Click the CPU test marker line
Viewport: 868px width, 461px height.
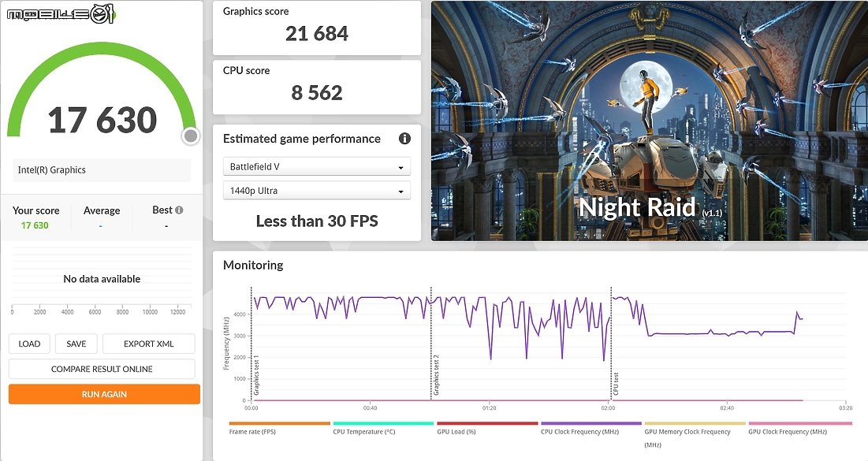pyautogui.click(x=611, y=343)
